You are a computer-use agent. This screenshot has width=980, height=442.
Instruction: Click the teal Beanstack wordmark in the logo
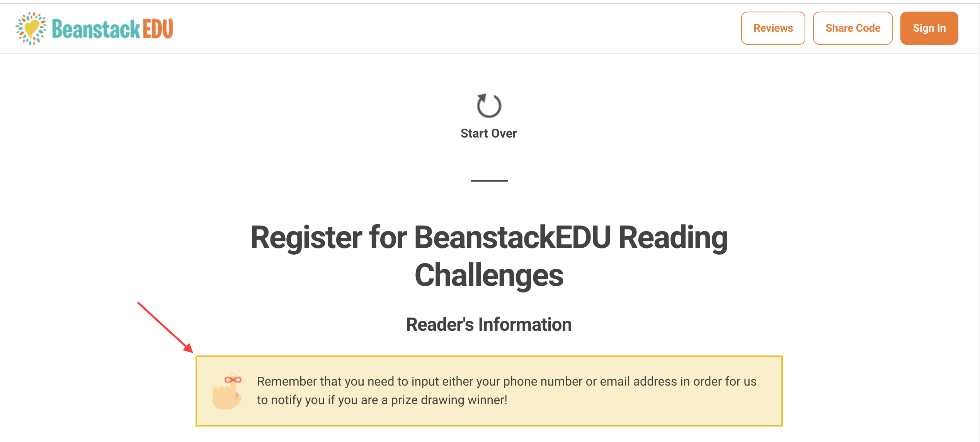96,29
